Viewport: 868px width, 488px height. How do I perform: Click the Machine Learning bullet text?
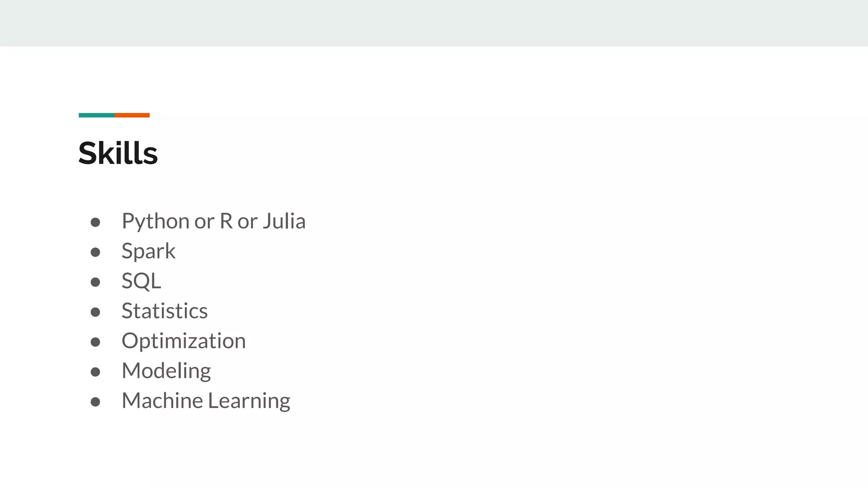point(206,401)
